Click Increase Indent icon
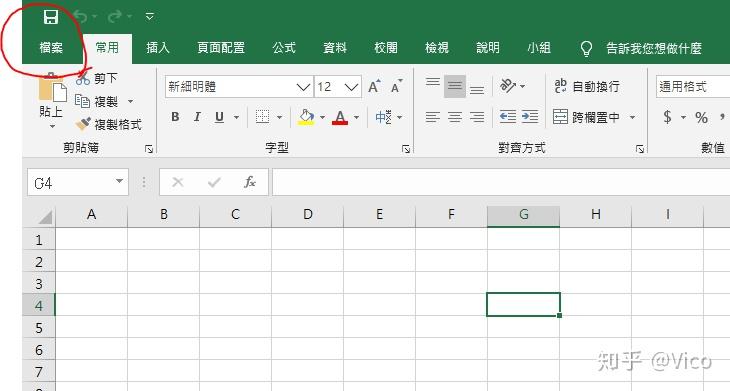730x391 pixels. click(x=530, y=116)
